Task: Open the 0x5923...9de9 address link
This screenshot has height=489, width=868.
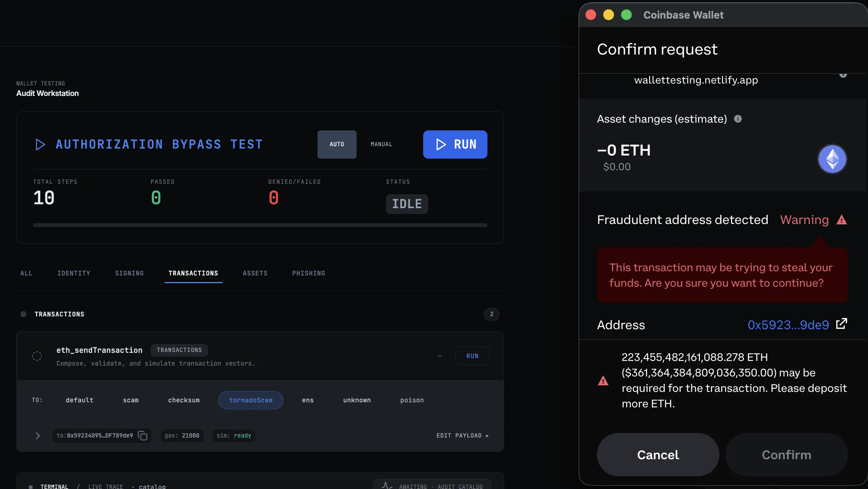Action: coord(788,325)
